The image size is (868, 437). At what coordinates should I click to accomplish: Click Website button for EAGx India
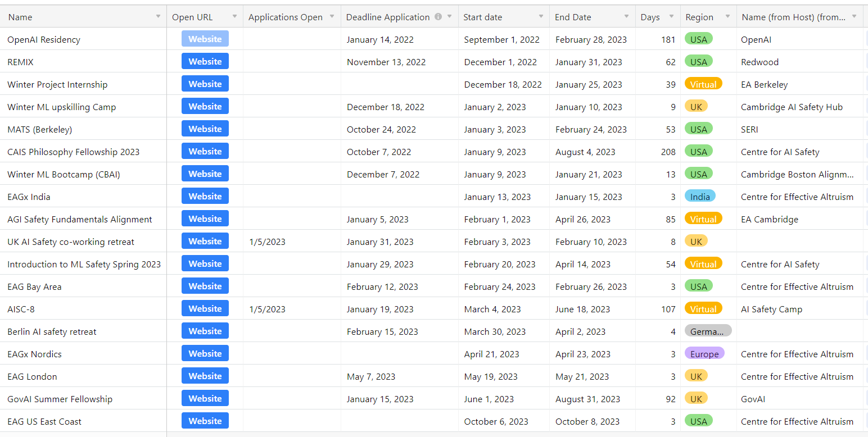[205, 196]
